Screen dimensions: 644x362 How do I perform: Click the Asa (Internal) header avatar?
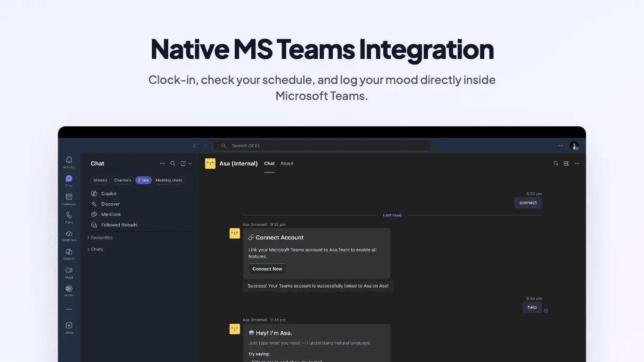[x=210, y=164]
